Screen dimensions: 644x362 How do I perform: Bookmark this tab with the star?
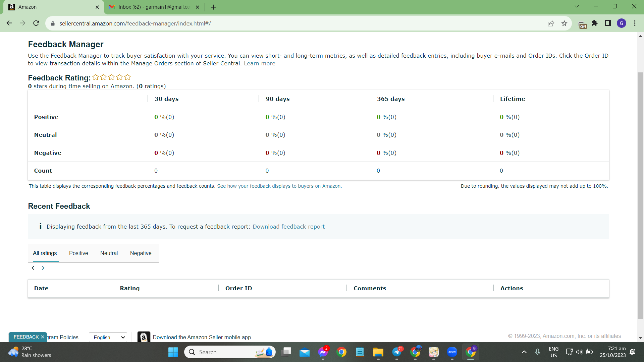point(565,23)
